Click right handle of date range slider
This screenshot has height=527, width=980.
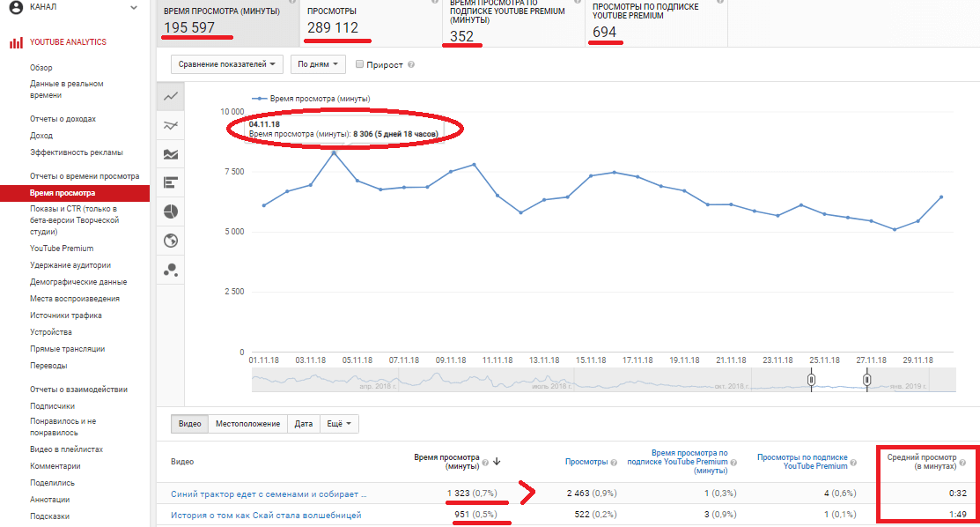coord(867,380)
